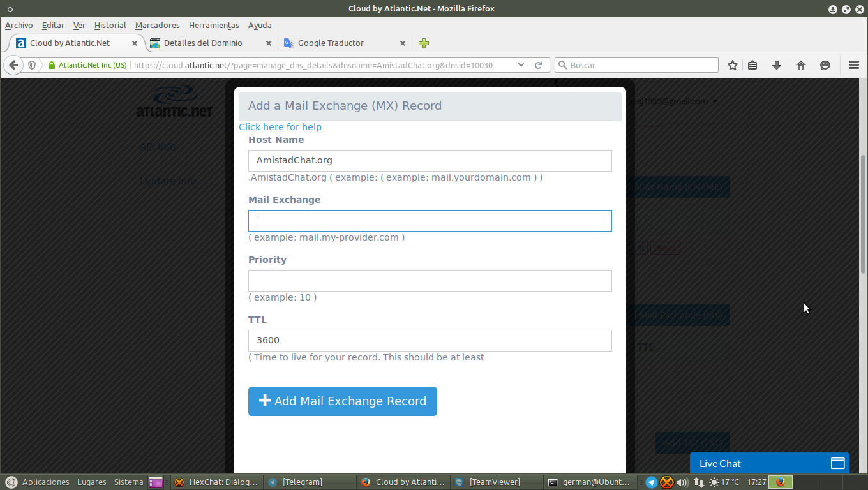Click the TTL field showing 3600
This screenshot has width=868, height=490.
[x=430, y=341]
